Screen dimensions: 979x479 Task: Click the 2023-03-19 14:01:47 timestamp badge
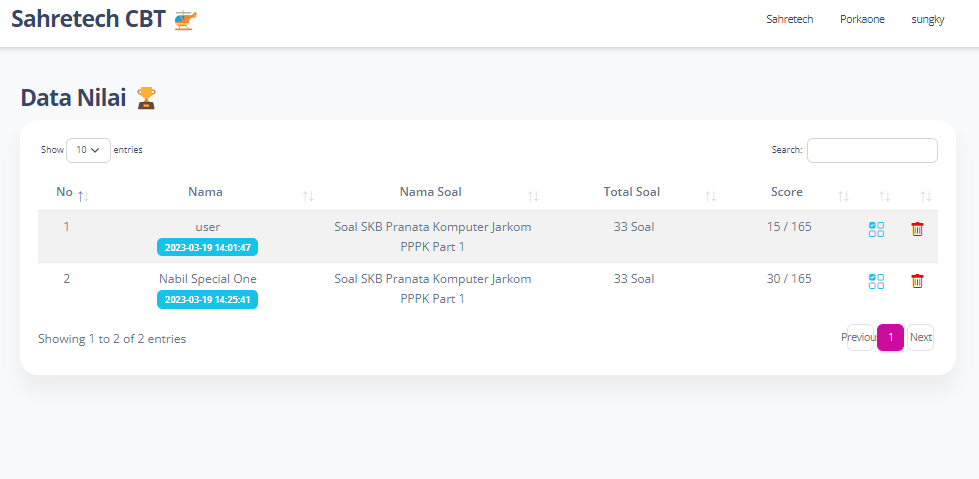tap(207, 247)
